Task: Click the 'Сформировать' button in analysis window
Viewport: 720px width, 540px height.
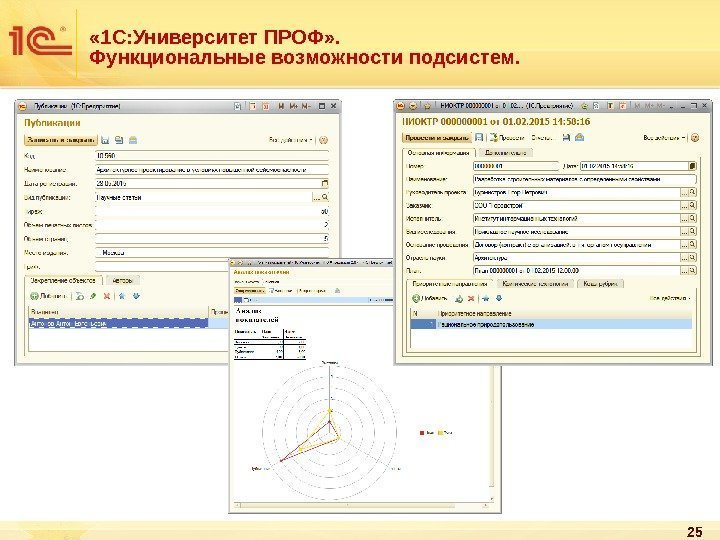Action: point(249,291)
